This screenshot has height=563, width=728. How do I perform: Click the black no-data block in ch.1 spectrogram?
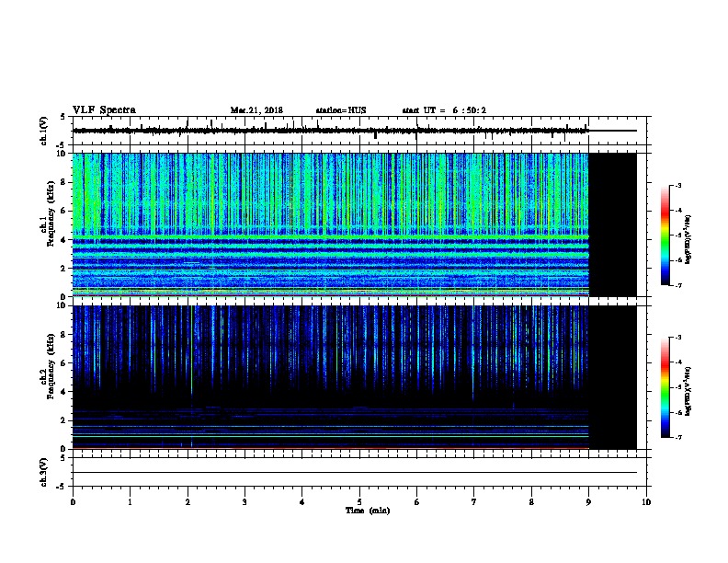pos(613,224)
